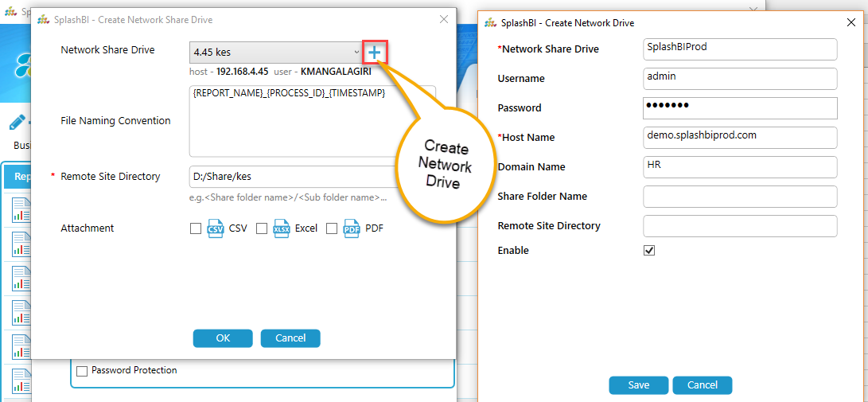
Task: Close the Create Network Share Drive dialog
Action: (x=444, y=19)
